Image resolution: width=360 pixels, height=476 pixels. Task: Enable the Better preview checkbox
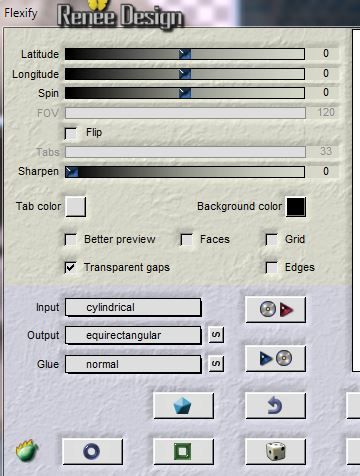tap(71, 239)
